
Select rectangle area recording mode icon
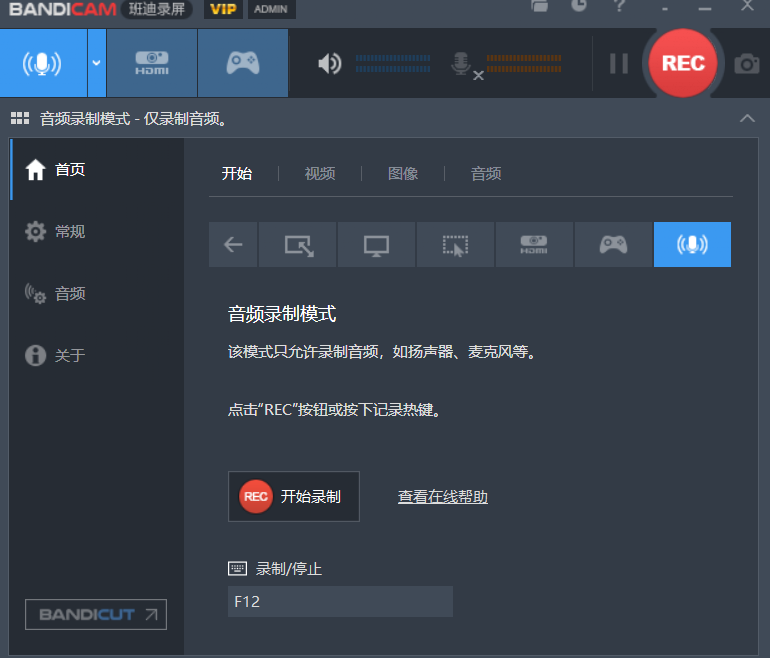pyautogui.click(x=298, y=245)
